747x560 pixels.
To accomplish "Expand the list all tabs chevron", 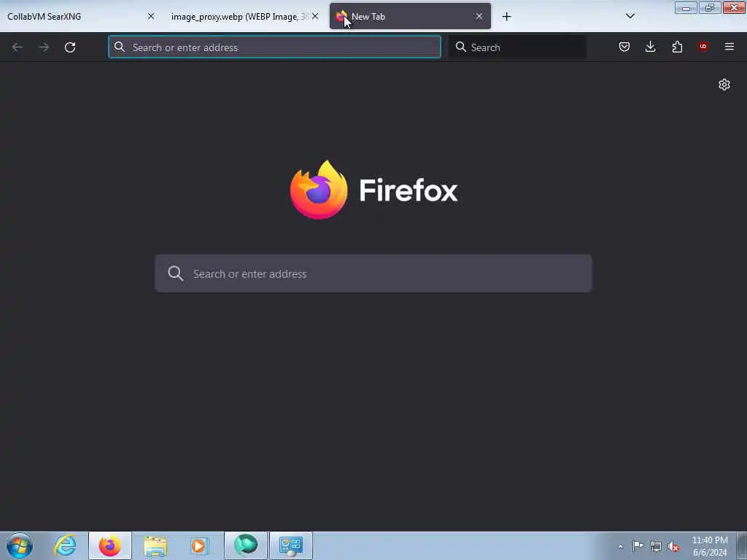I will 630,16.
